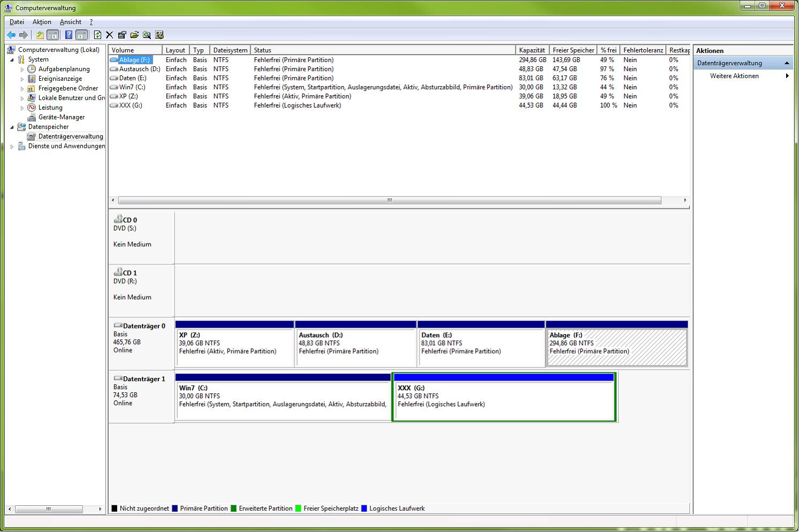
Task: Expand the Freigegebene Ordner node arrow
Action: 22,89
